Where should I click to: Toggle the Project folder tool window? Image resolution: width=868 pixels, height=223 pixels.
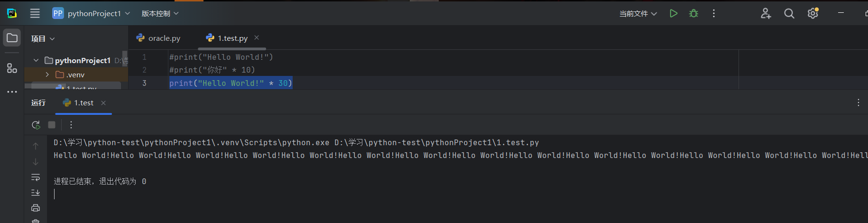(x=12, y=38)
